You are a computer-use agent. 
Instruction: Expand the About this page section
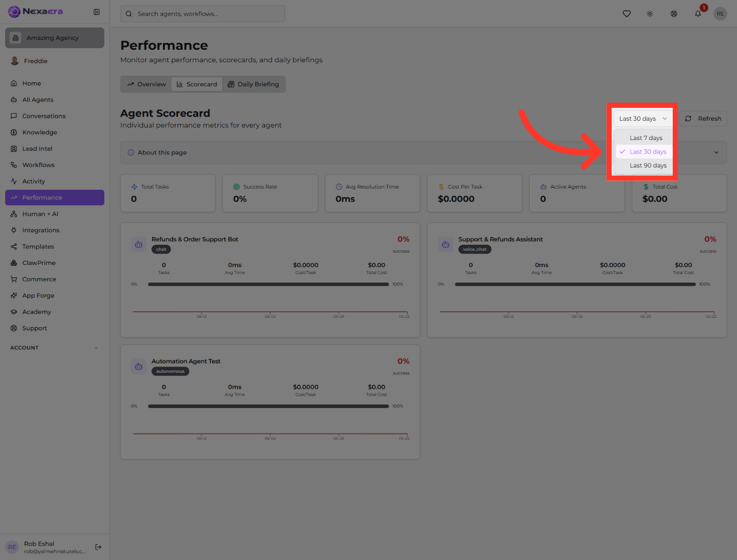click(x=423, y=152)
